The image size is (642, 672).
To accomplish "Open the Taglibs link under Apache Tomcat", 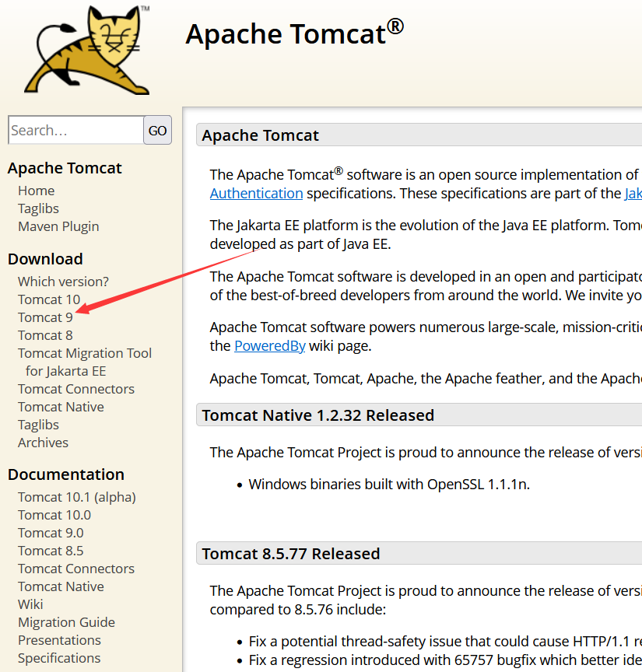I will coord(38,208).
